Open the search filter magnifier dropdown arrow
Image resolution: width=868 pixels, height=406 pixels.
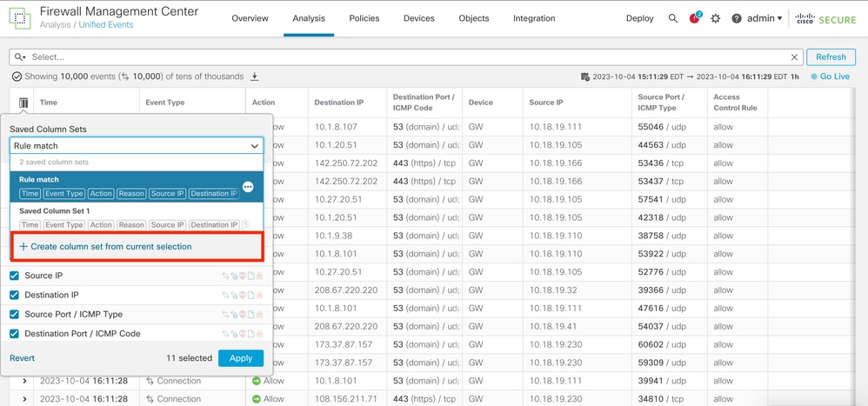pyautogui.click(x=20, y=57)
